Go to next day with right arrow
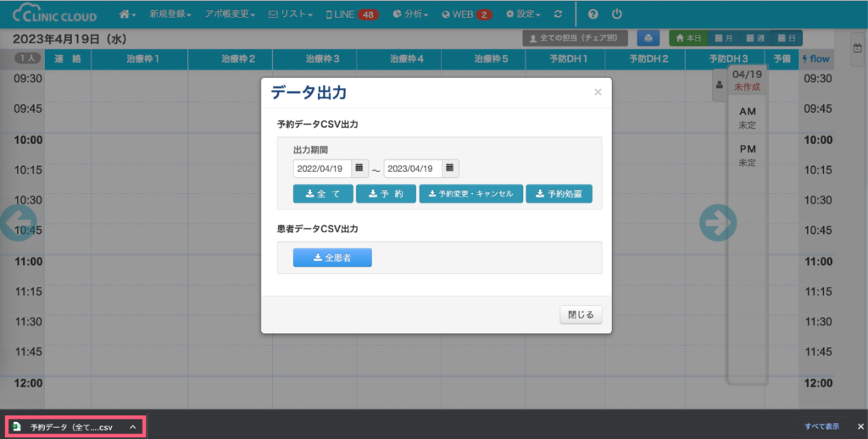This screenshot has width=868, height=439. pyautogui.click(x=717, y=223)
